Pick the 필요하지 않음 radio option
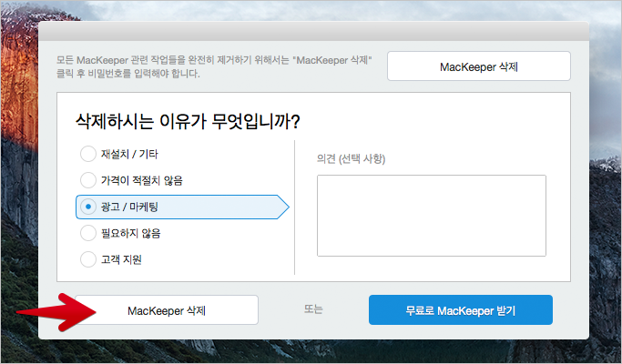The image size is (622, 364). click(88, 233)
